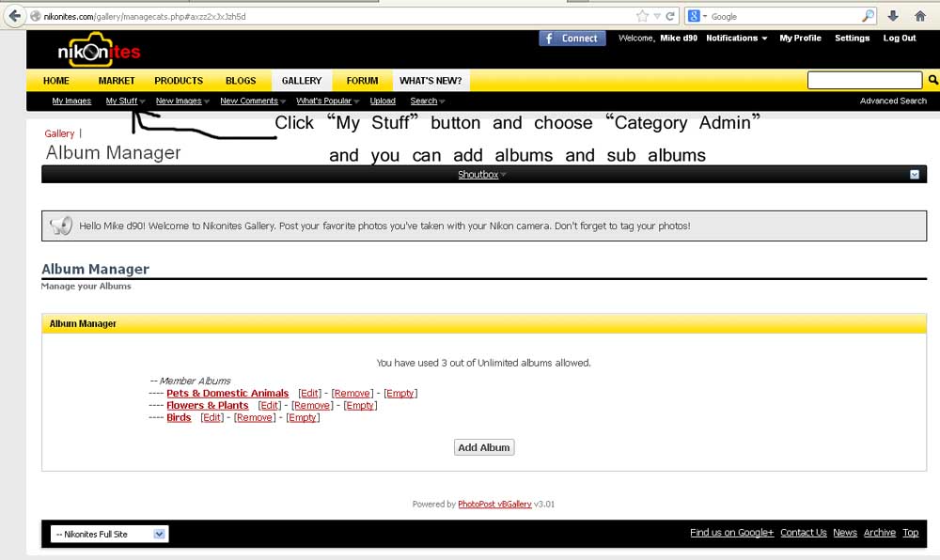Screen dimensions: 940x560
Task: Remove the Birds album
Action: click(254, 418)
